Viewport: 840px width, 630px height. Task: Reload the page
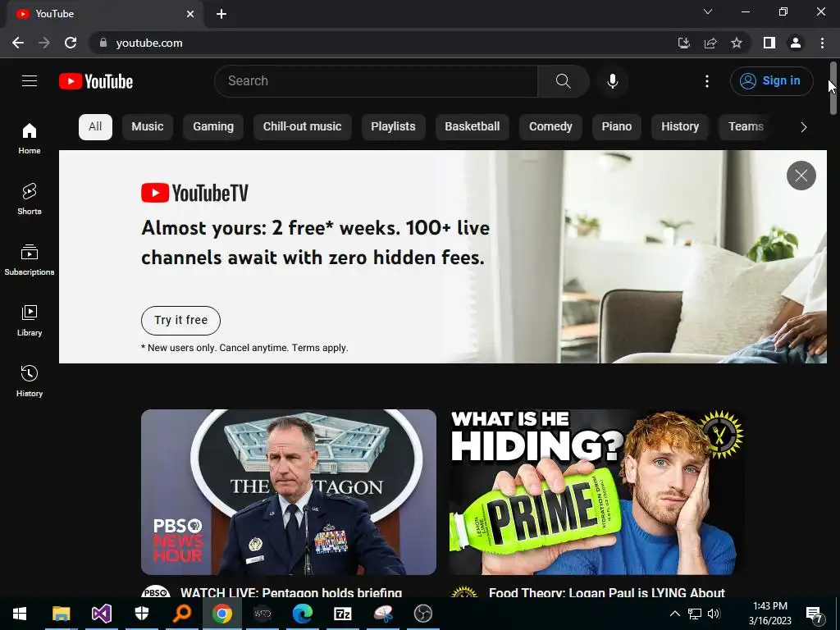click(x=71, y=43)
